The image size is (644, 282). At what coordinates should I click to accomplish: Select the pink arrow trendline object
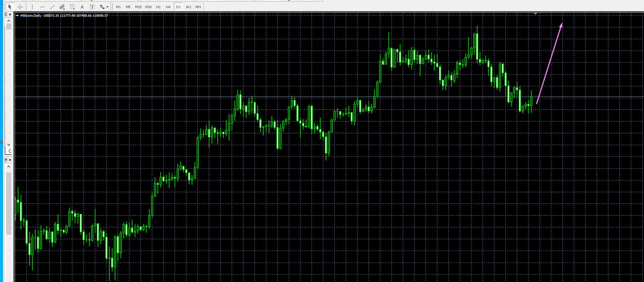coord(550,63)
